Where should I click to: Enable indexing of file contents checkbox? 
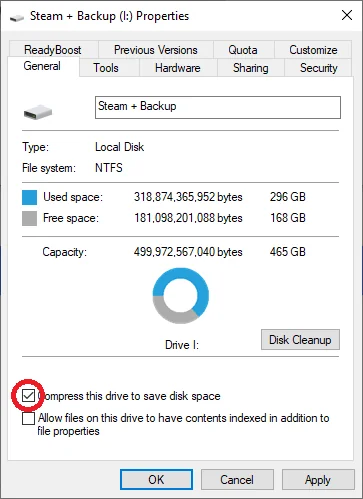click(28, 418)
